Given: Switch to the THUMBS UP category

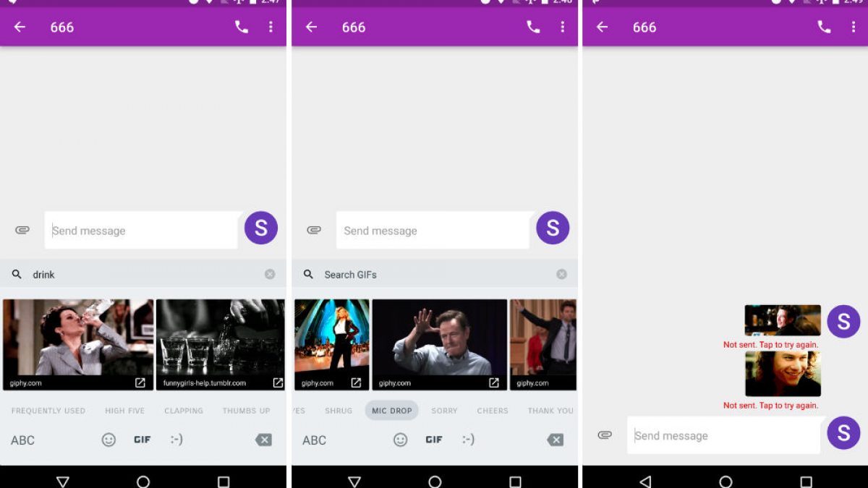Looking at the screenshot, I should point(246,411).
